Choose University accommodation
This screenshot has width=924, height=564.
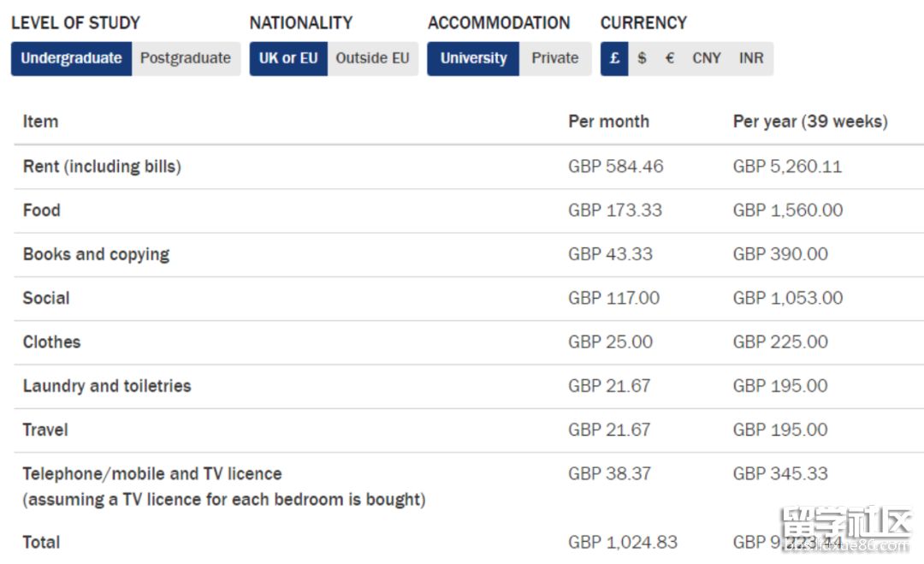(473, 58)
